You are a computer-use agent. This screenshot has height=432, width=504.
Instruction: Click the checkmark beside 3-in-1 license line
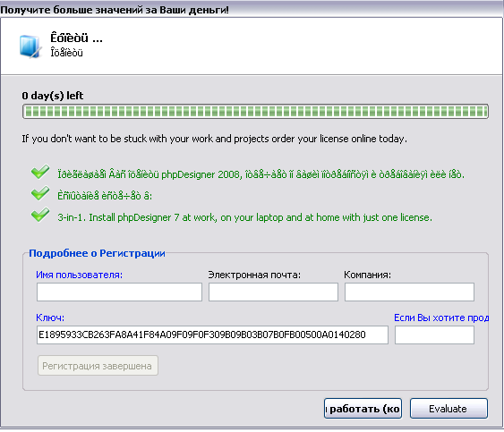click(40, 215)
